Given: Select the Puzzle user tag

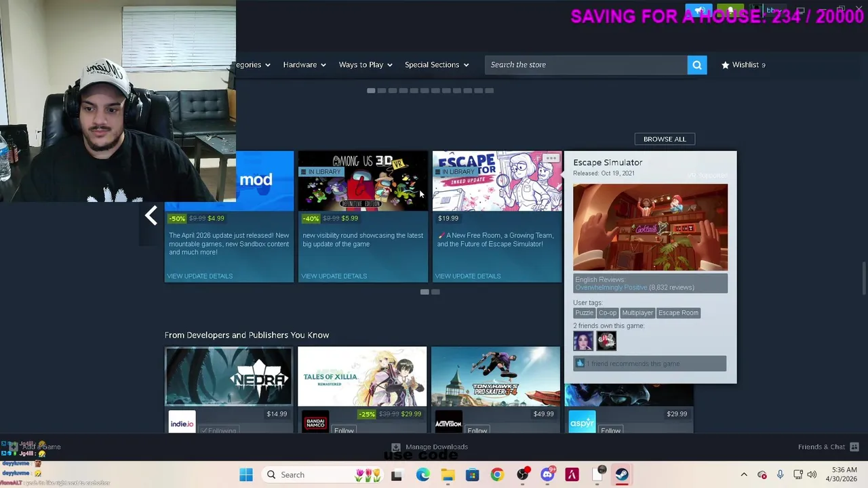Looking at the screenshot, I should point(584,312).
